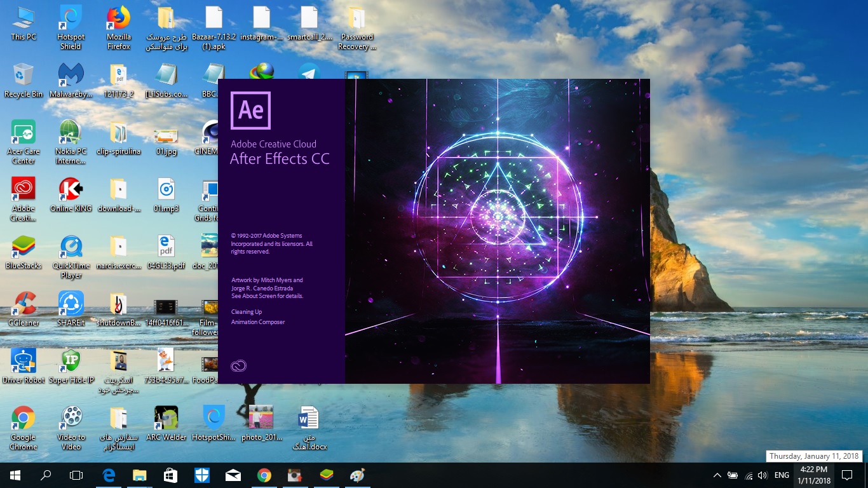Select the Adobe Creative Cloud desktop shortcut
Screen dimensions: 868x488
point(24,200)
